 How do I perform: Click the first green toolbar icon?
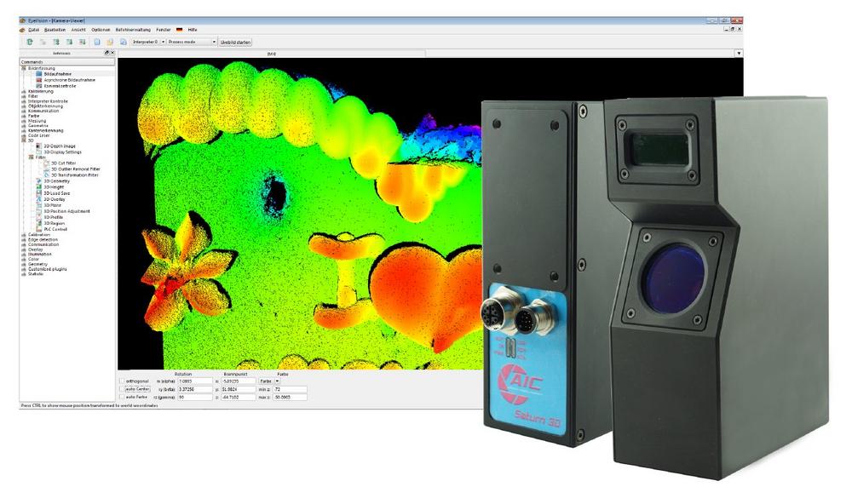click(x=30, y=41)
